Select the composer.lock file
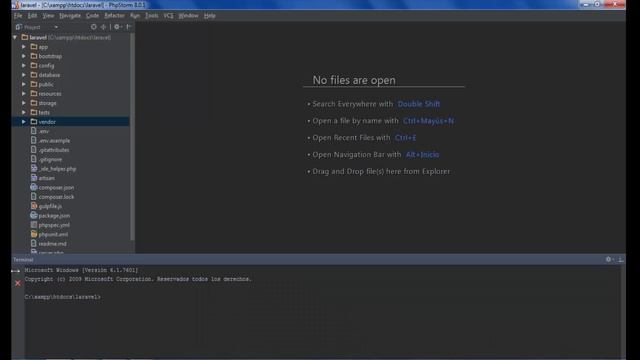640x360 pixels. [x=56, y=197]
